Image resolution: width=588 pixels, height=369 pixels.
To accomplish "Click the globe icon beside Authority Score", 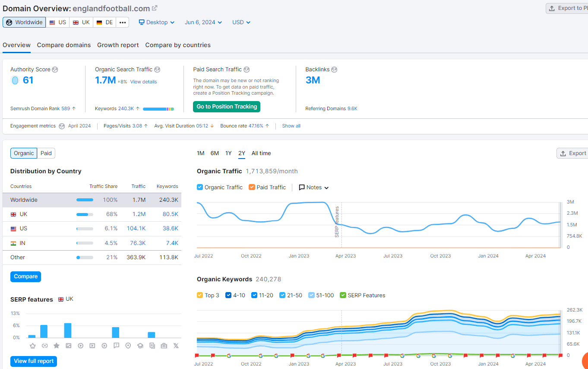I will tap(55, 70).
